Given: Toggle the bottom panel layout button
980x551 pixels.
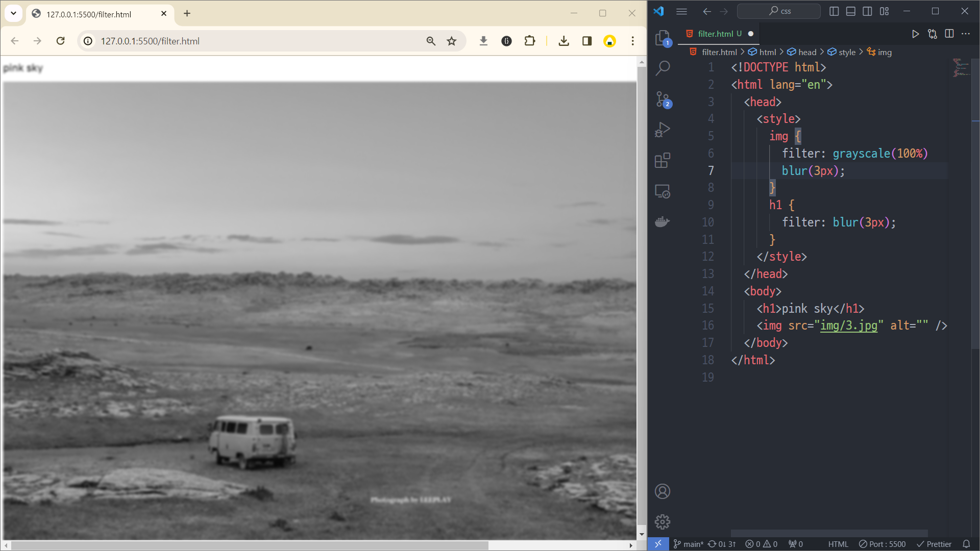Looking at the screenshot, I should click(851, 11).
